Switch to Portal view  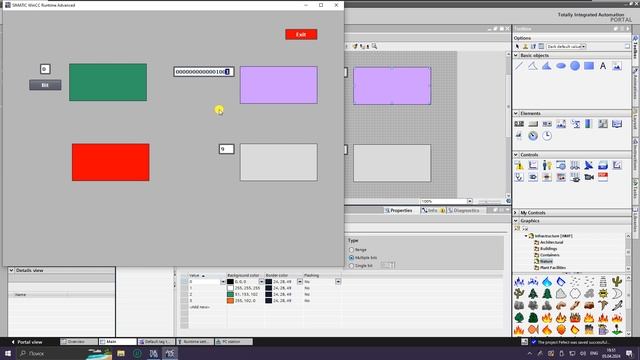27,342
